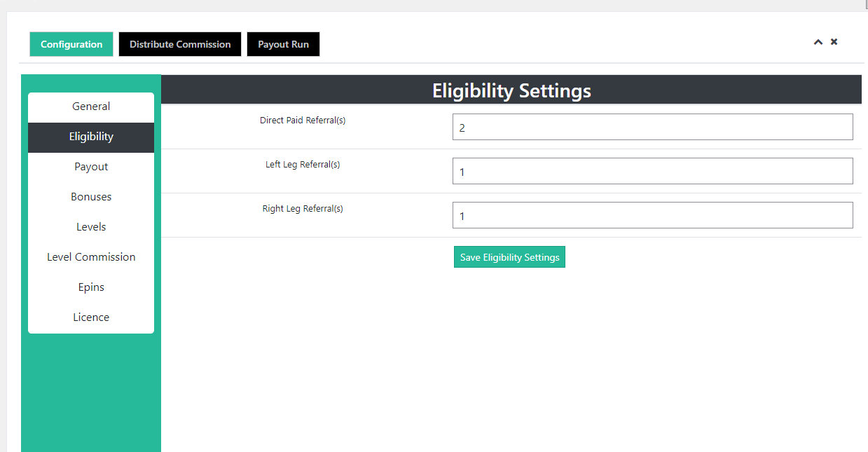Navigate to the Levels section
This screenshot has width=868, height=452.
pyautogui.click(x=91, y=227)
